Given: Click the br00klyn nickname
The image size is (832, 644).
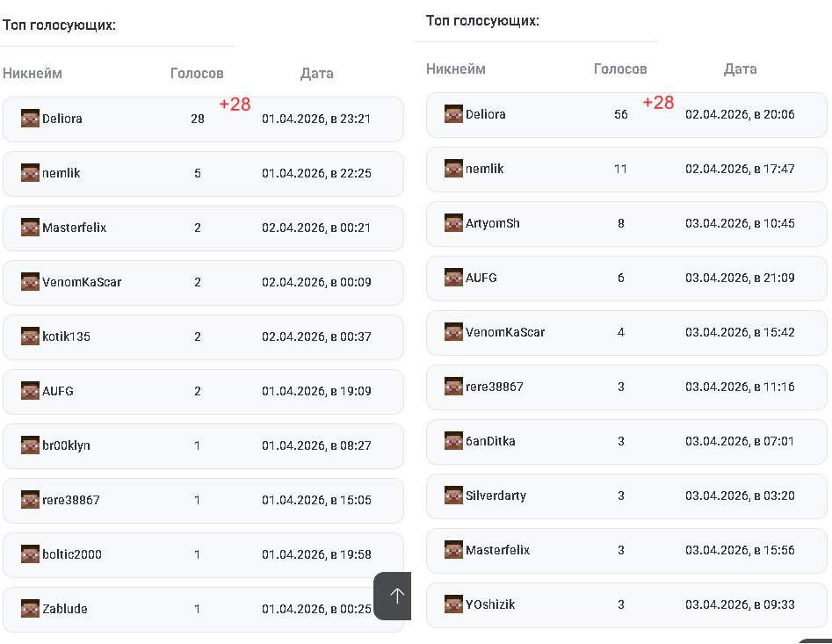Looking at the screenshot, I should [66, 445].
